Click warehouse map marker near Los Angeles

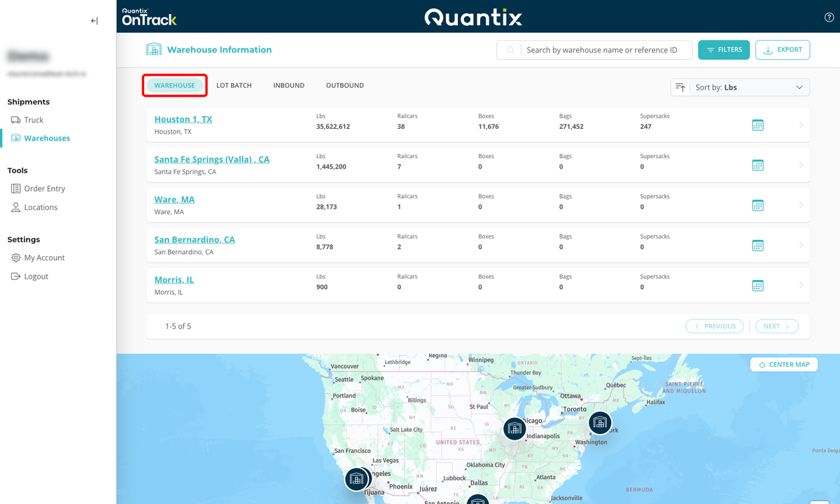[357, 479]
